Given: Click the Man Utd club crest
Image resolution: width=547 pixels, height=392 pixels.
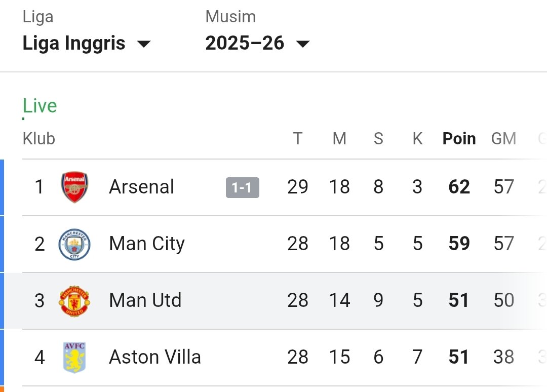Looking at the screenshot, I should [74, 301].
